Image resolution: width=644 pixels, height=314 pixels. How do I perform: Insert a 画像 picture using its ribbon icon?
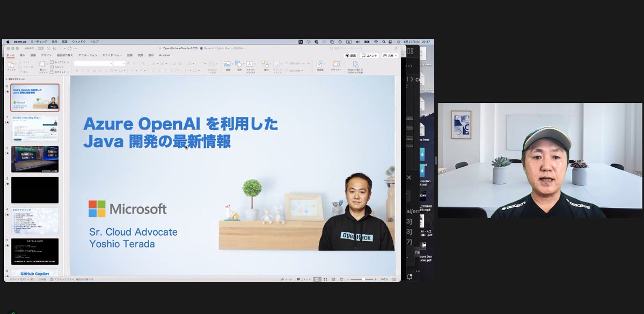pos(228,63)
